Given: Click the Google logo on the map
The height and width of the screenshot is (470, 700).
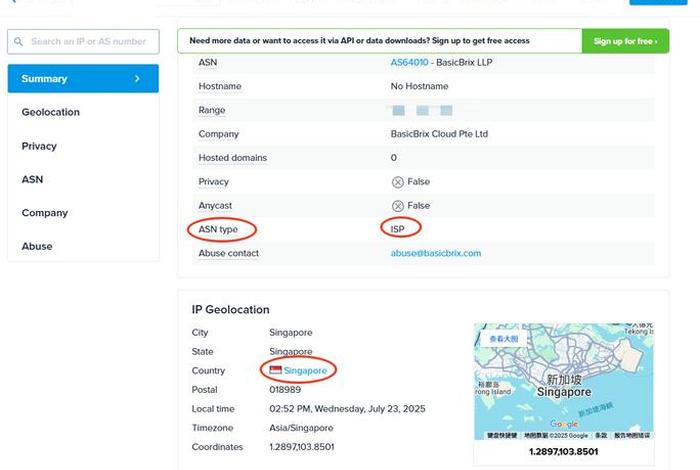Looking at the screenshot, I should coord(563,425).
